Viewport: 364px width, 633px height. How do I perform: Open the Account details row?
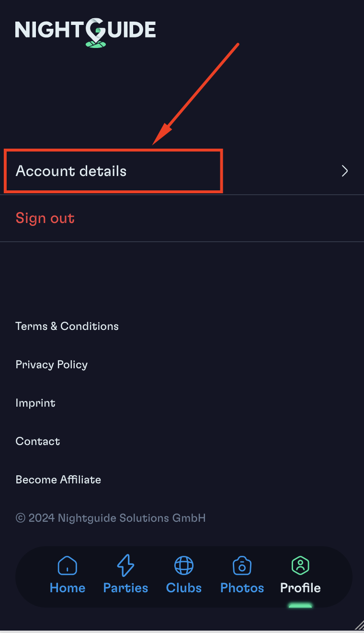182,171
